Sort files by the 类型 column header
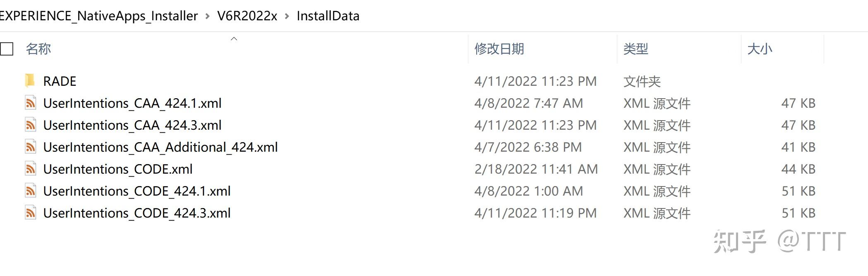The width and height of the screenshot is (868, 276). [x=635, y=49]
